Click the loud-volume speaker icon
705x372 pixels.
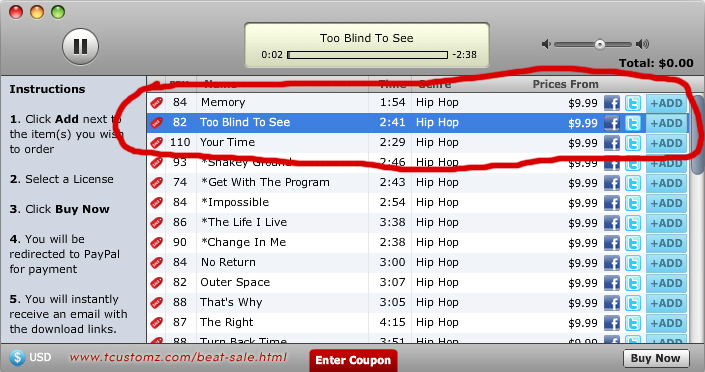click(643, 44)
